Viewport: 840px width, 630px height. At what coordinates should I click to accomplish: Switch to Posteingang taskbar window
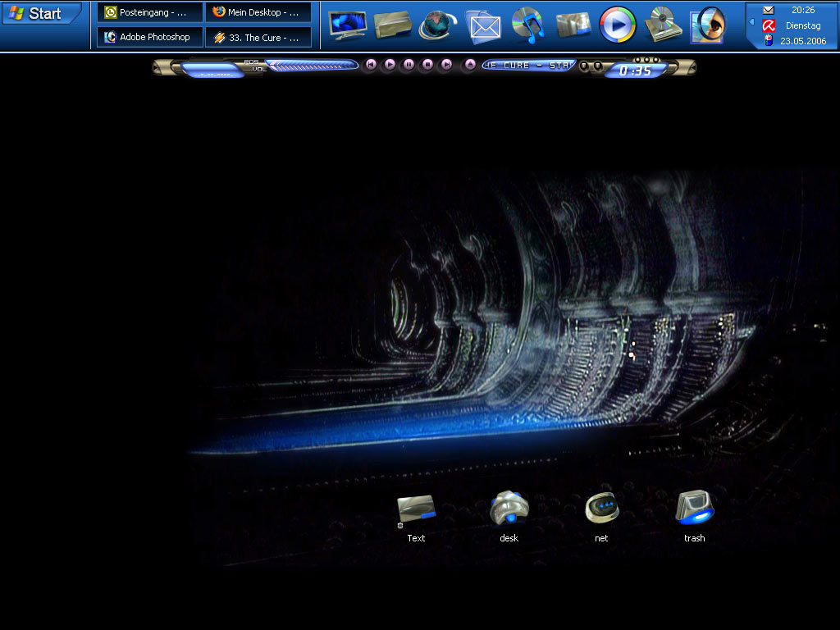(150, 12)
